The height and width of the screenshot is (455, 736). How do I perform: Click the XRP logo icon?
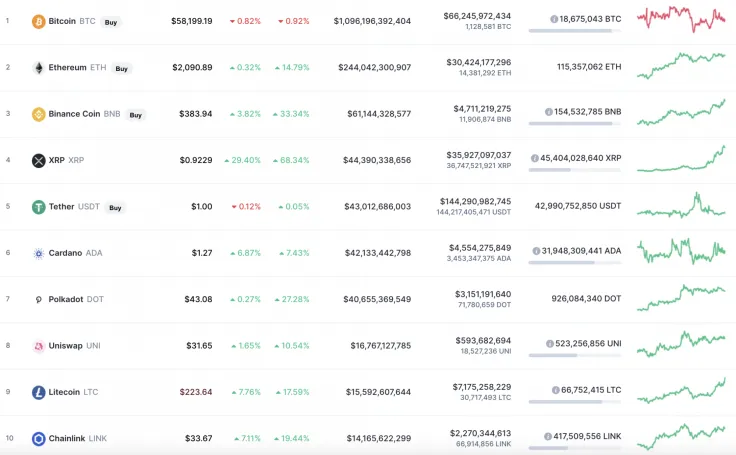click(x=39, y=160)
